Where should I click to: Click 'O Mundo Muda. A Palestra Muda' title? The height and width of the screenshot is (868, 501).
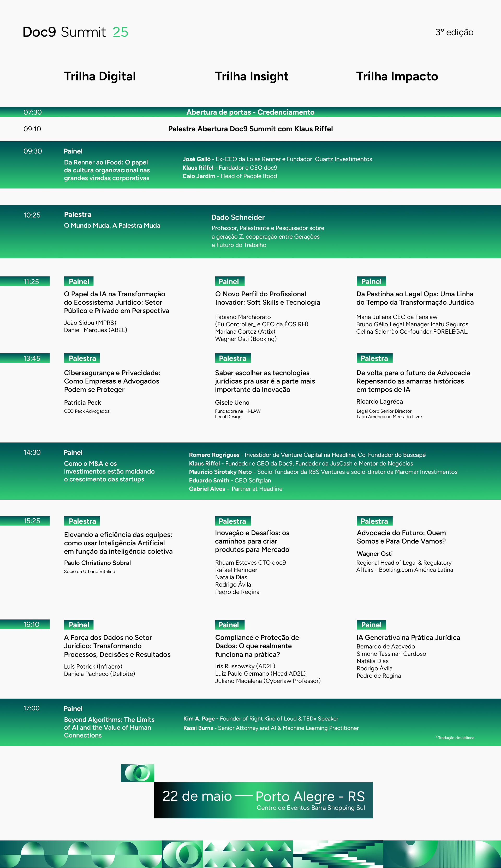click(112, 226)
